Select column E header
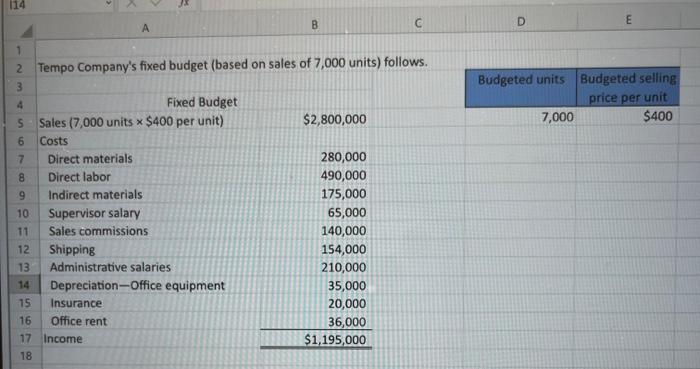This screenshot has width=700, height=369. (629, 20)
